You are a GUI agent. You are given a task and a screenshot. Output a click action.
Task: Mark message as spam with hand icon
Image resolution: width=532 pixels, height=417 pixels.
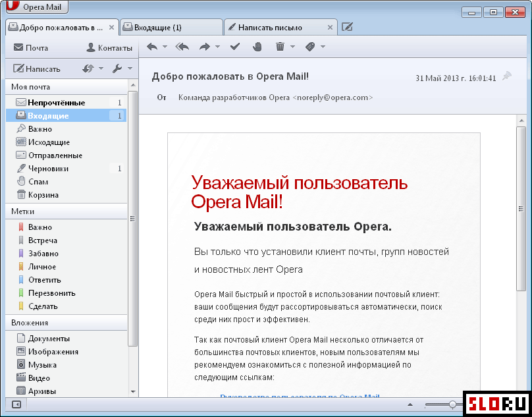coord(257,47)
